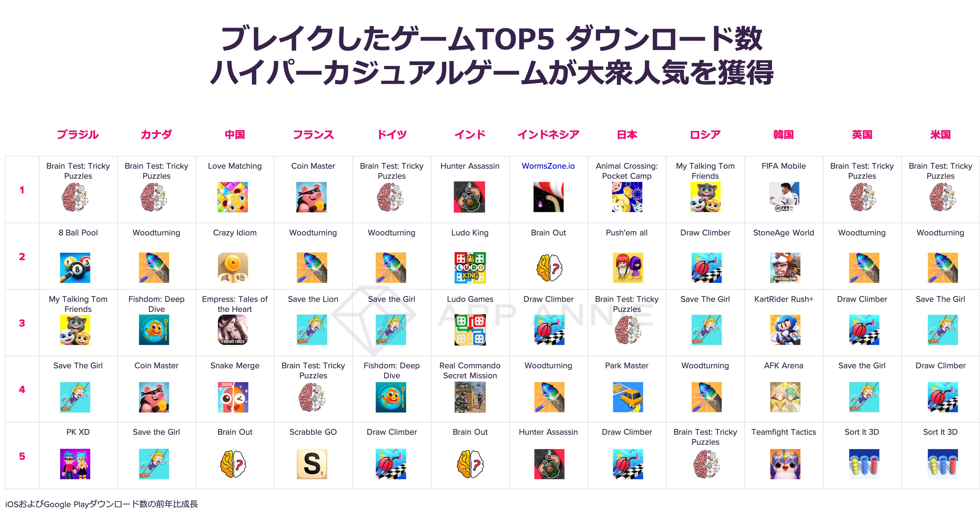Open the WormsZone.io link
Screen dimensions: 980x515
click(x=548, y=166)
